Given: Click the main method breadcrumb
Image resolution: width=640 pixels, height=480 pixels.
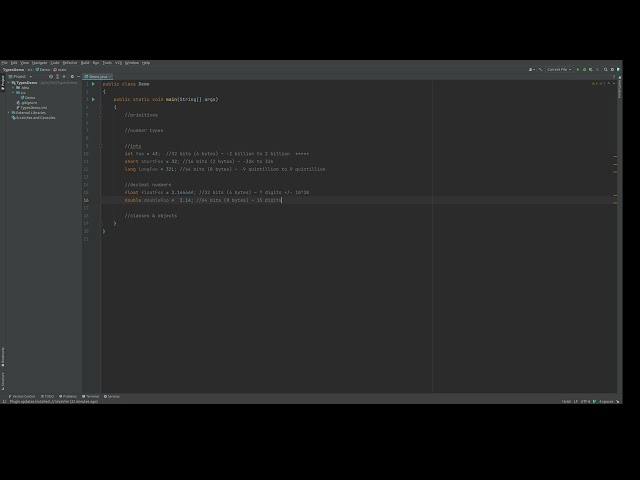Looking at the screenshot, I should tap(60, 70).
